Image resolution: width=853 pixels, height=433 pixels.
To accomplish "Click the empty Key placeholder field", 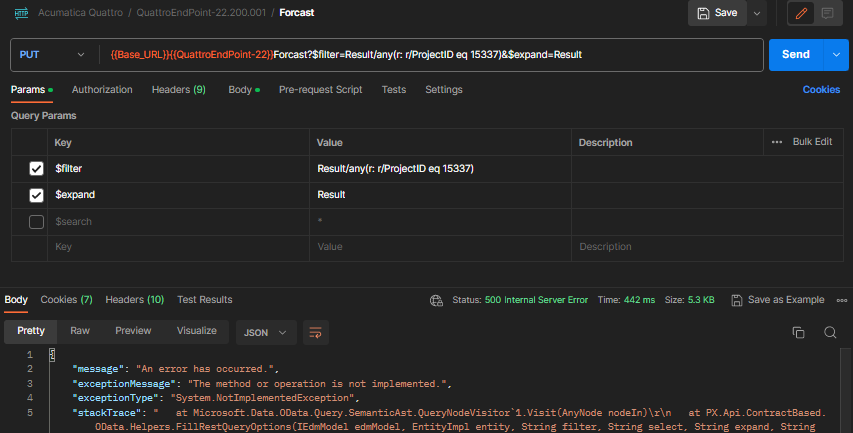I will pyautogui.click(x=178, y=247).
